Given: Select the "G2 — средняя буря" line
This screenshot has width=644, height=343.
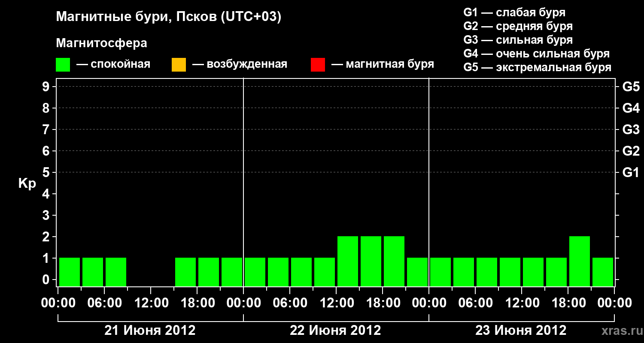Looking at the screenshot, I should coord(518,26).
